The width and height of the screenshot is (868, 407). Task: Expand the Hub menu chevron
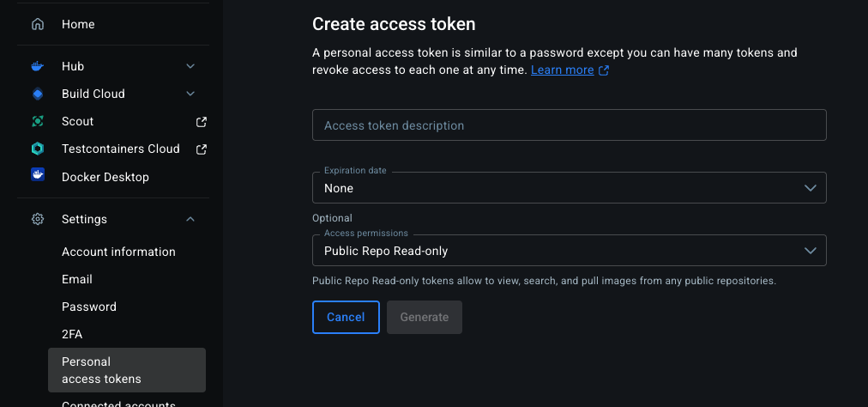[190, 66]
